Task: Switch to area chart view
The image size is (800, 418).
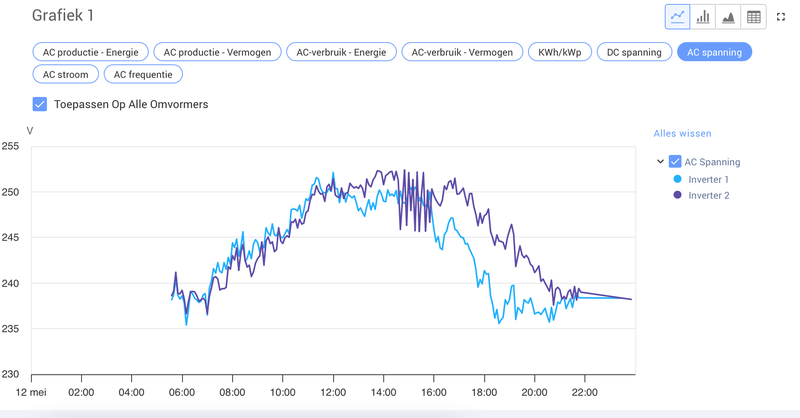Action: (x=728, y=16)
